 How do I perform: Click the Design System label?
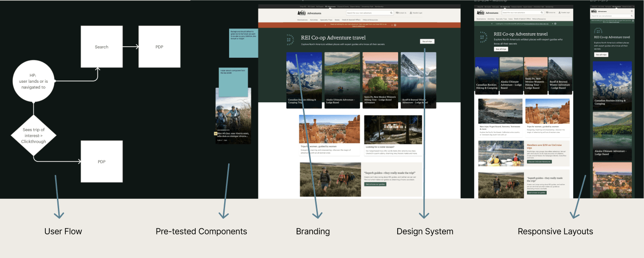(x=425, y=231)
